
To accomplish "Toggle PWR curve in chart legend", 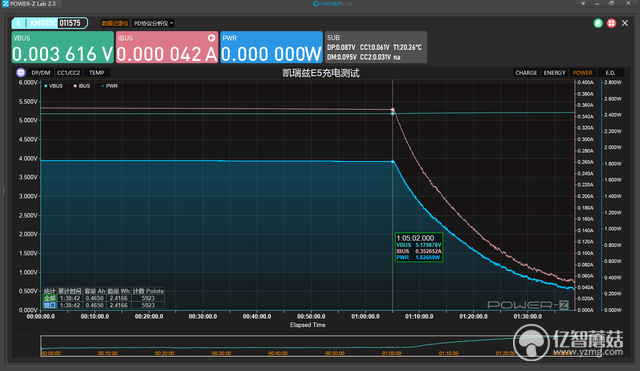I will point(109,86).
